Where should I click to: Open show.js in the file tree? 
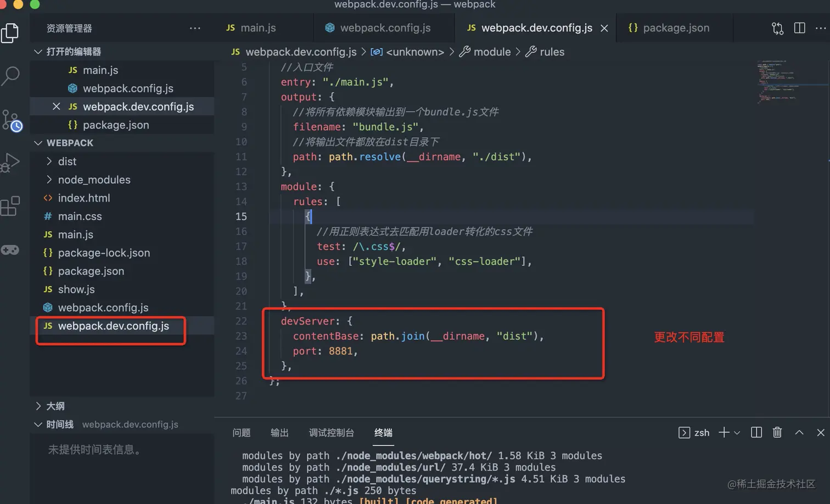[122, 289]
